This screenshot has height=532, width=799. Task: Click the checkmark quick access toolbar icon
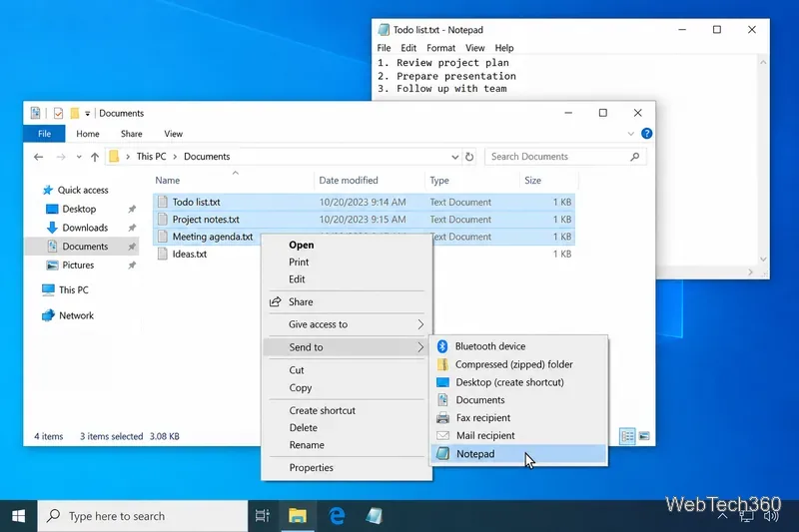58,113
